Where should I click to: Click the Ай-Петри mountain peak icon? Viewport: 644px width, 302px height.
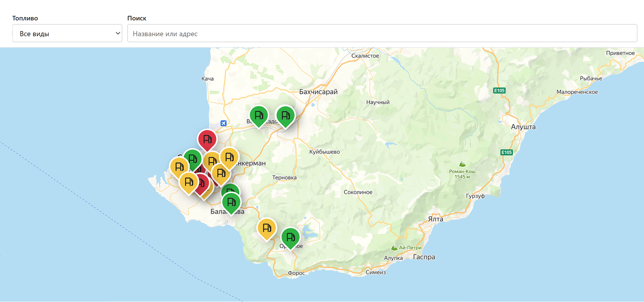tap(394, 248)
